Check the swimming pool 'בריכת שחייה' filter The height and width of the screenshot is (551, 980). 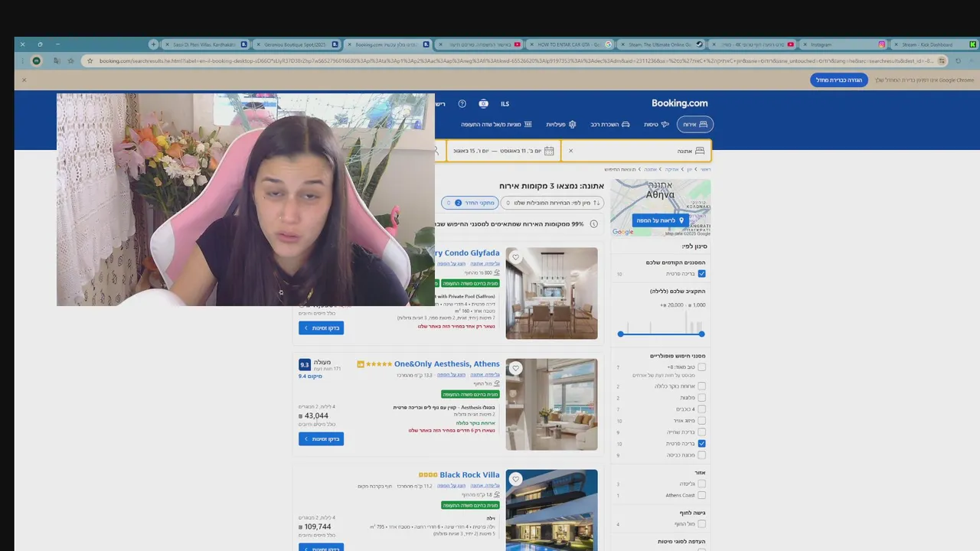tap(701, 432)
